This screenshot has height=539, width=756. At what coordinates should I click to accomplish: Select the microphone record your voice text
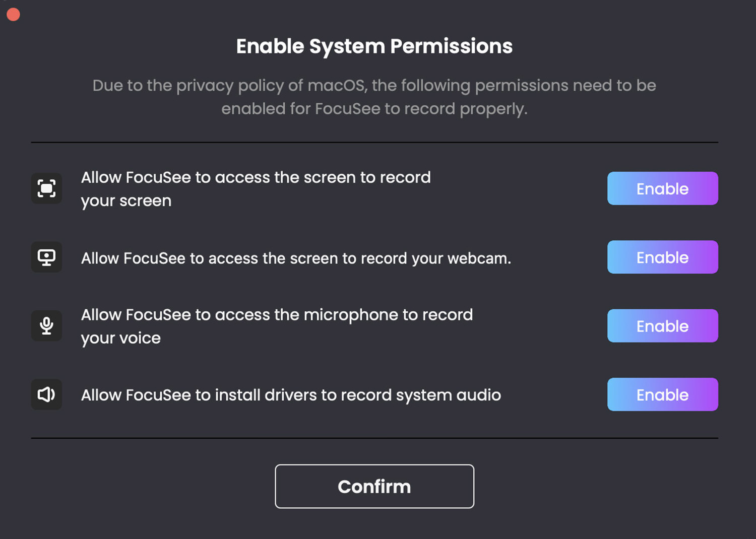[277, 326]
